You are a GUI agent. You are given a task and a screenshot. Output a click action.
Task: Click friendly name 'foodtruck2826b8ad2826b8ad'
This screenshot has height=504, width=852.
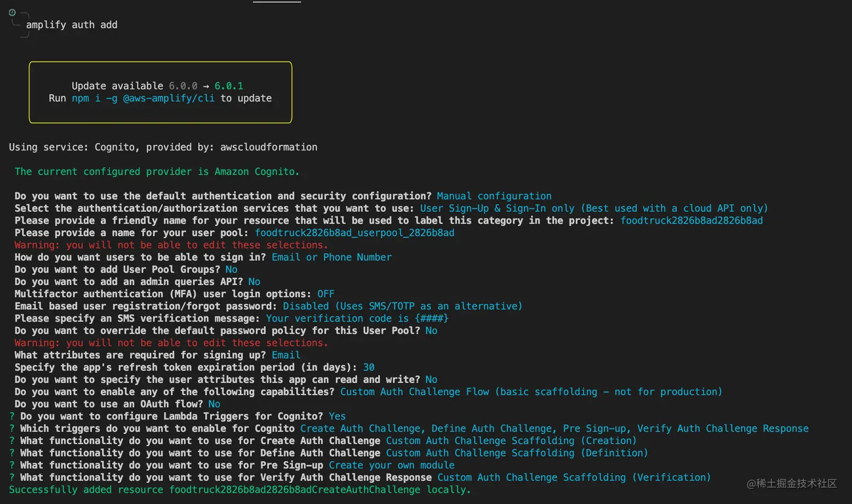tap(691, 221)
